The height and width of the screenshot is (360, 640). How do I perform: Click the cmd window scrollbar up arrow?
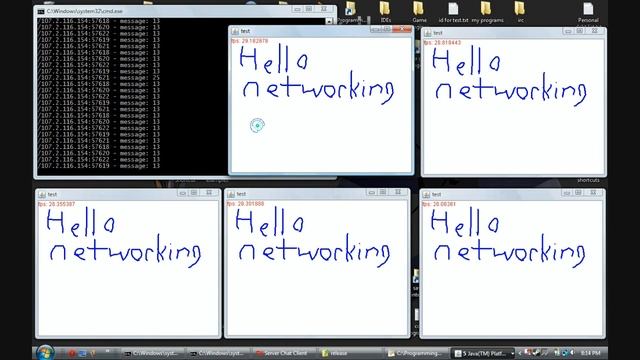coord(329,21)
